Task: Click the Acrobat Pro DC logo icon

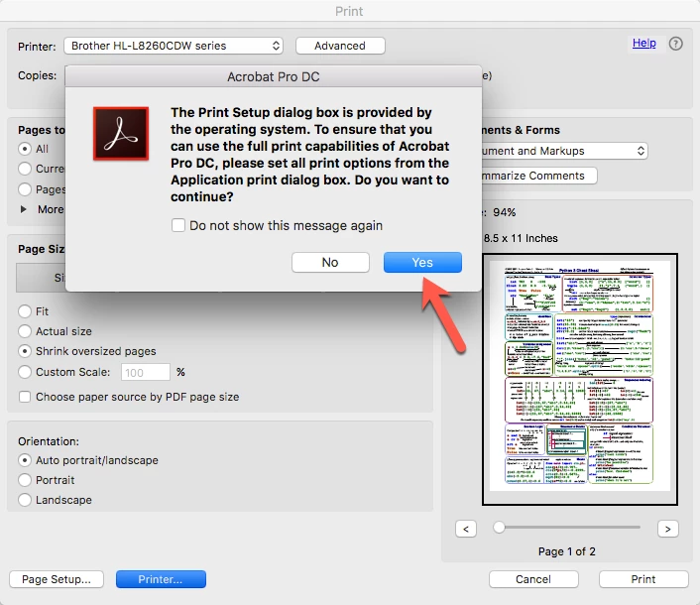Action: tap(121, 133)
